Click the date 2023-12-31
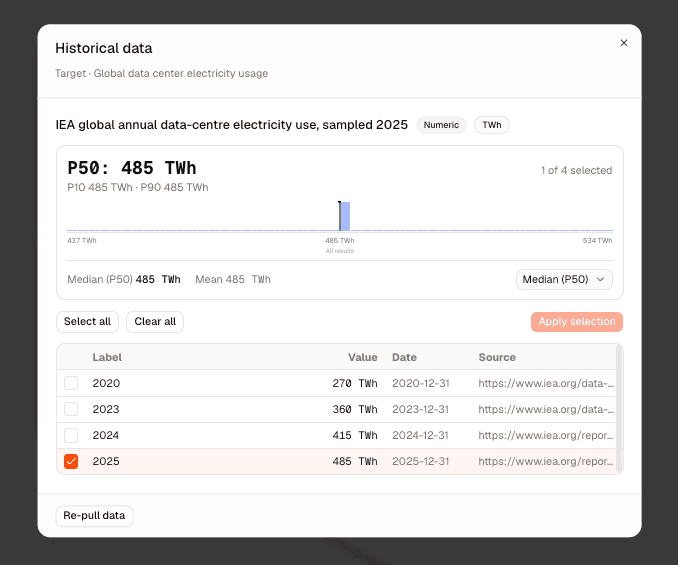This screenshot has width=678, height=565. [420, 409]
